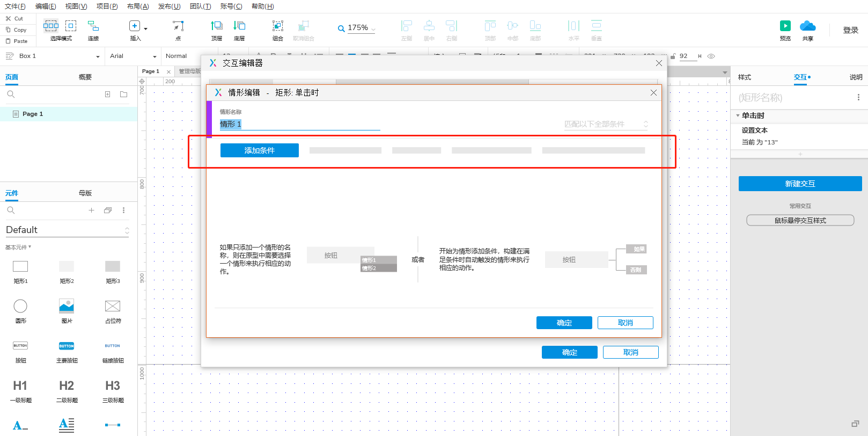Click the Copy toolbar button

click(x=16, y=30)
